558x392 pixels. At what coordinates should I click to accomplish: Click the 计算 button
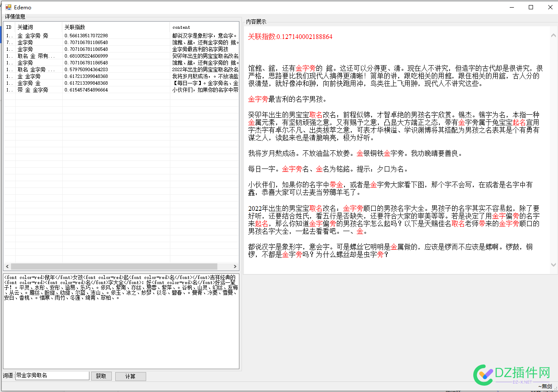(130, 376)
